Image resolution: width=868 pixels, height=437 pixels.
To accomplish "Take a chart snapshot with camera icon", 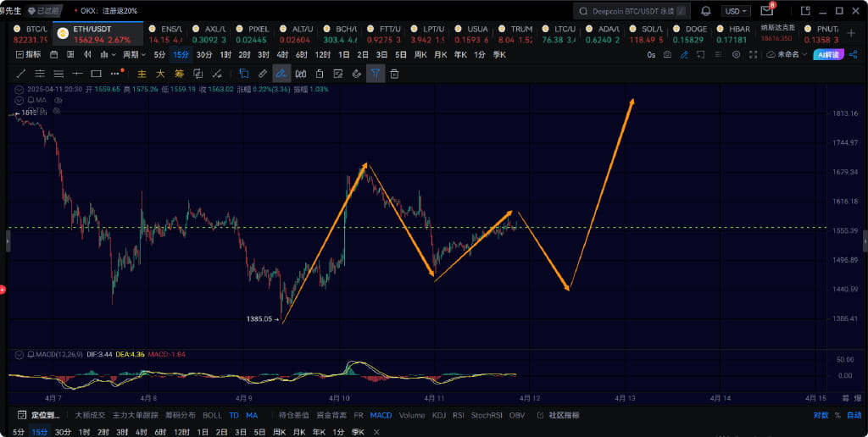I will tap(668, 55).
